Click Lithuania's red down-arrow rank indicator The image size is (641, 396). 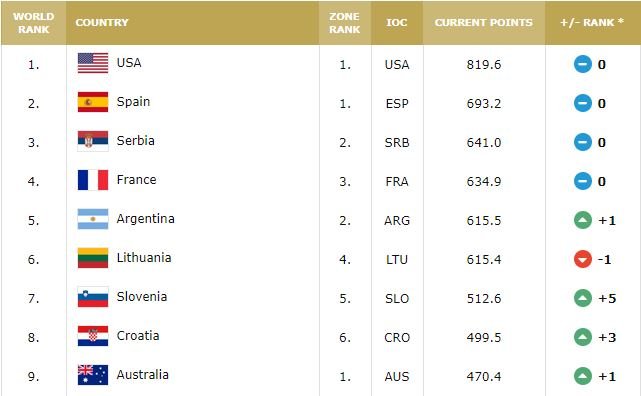(x=583, y=259)
